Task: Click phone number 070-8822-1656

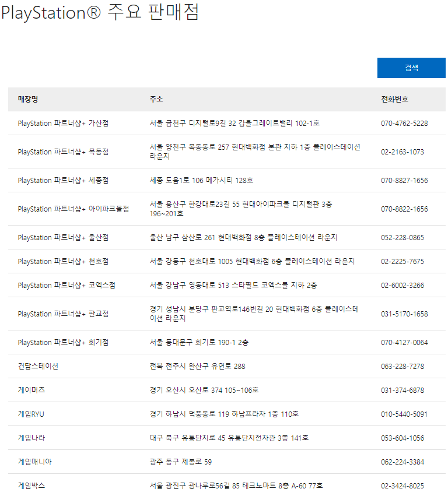Action: (x=404, y=209)
